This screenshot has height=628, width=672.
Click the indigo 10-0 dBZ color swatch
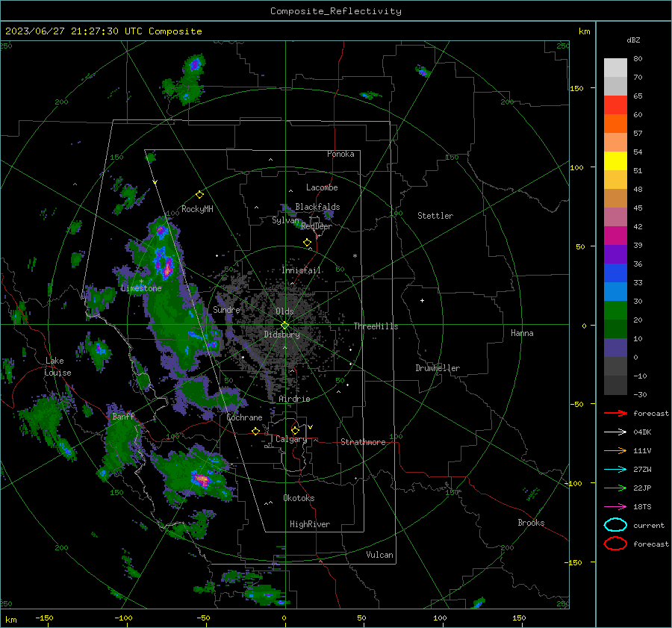[x=615, y=348]
